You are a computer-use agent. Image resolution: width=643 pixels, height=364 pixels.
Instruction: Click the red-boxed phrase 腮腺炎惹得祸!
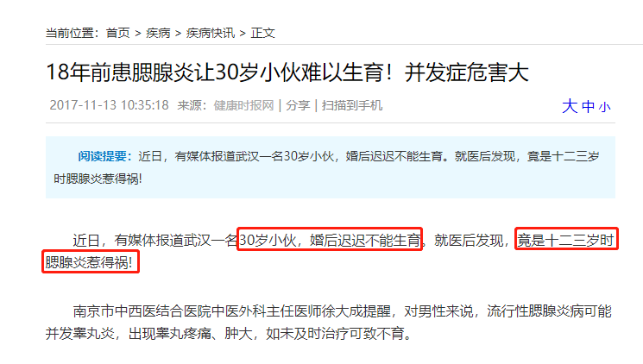point(91,261)
